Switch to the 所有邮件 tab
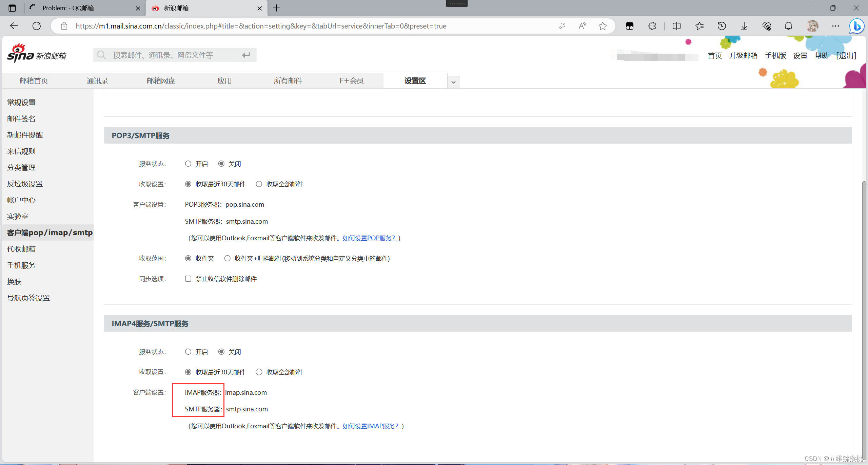This screenshot has height=465, width=868. pyautogui.click(x=288, y=81)
